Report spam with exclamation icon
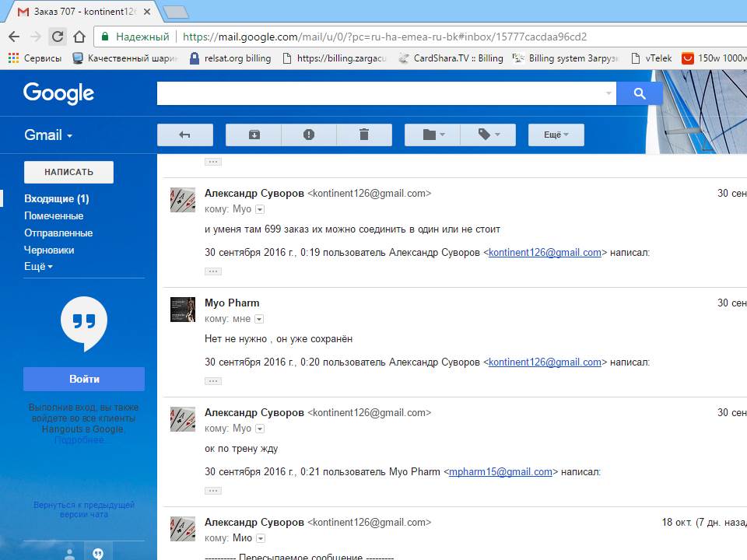 (309, 135)
